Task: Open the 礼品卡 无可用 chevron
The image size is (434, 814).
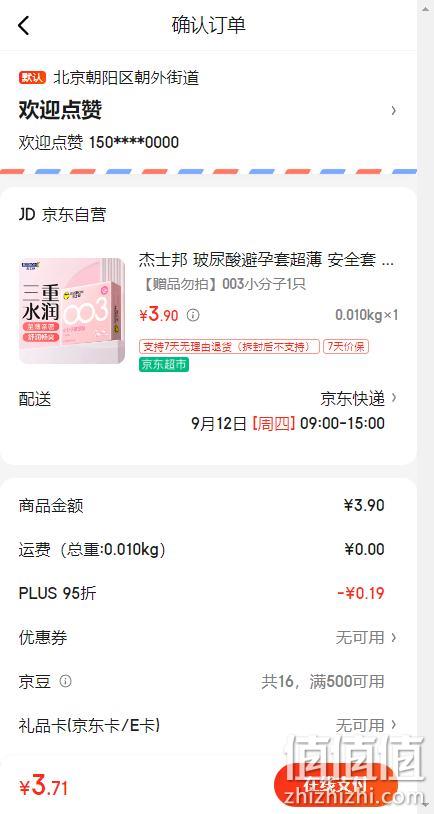Action: (x=394, y=725)
